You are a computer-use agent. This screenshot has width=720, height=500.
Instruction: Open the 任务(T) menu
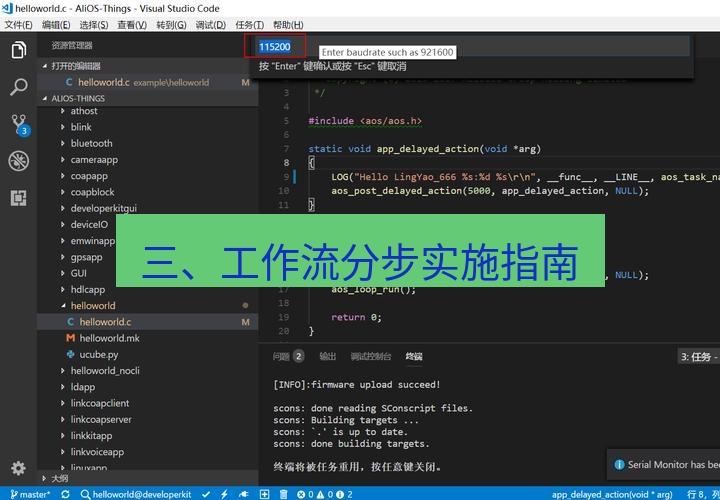(x=249, y=25)
